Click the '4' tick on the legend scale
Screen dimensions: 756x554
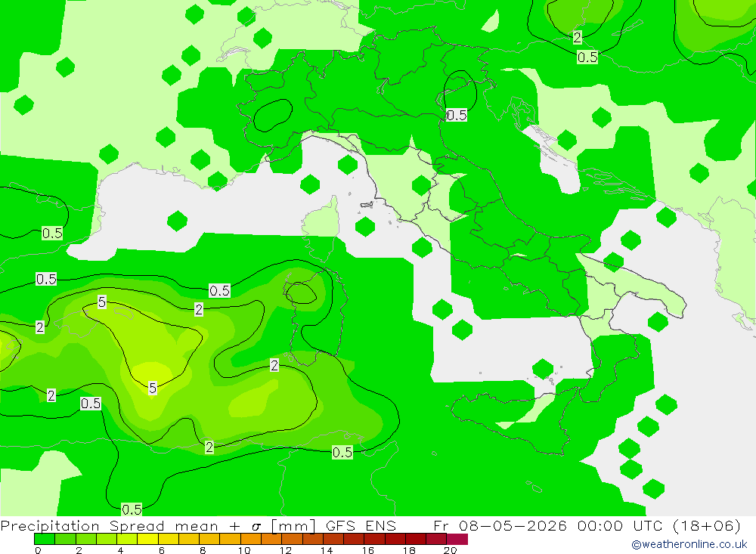(x=120, y=550)
